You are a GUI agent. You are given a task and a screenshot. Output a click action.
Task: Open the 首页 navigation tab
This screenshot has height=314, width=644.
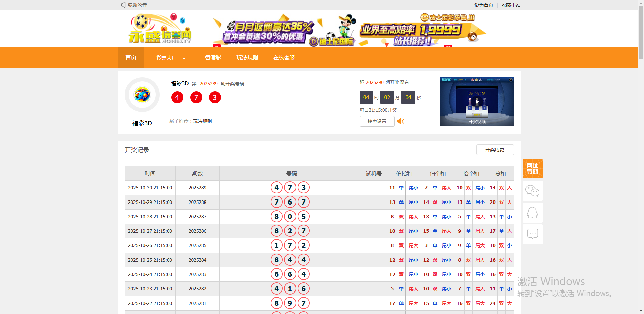click(x=131, y=58)
